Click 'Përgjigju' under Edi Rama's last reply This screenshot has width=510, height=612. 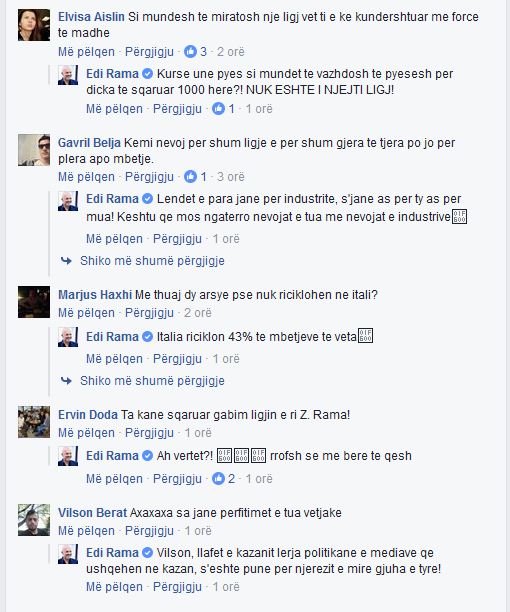[x=177, y=587]
